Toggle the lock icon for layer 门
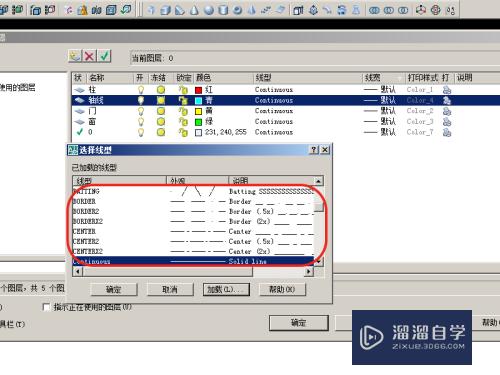The width and height of the screenshot is (500, 375). pyautogui.click(x=183, y=111)
